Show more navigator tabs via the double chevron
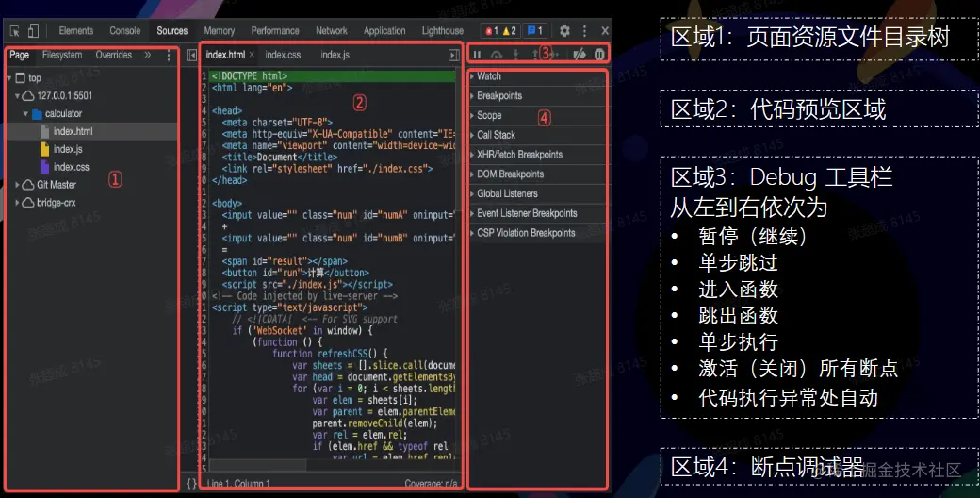Image resolution: width=980 pixels, height=498 pixels. coord(148,55)
